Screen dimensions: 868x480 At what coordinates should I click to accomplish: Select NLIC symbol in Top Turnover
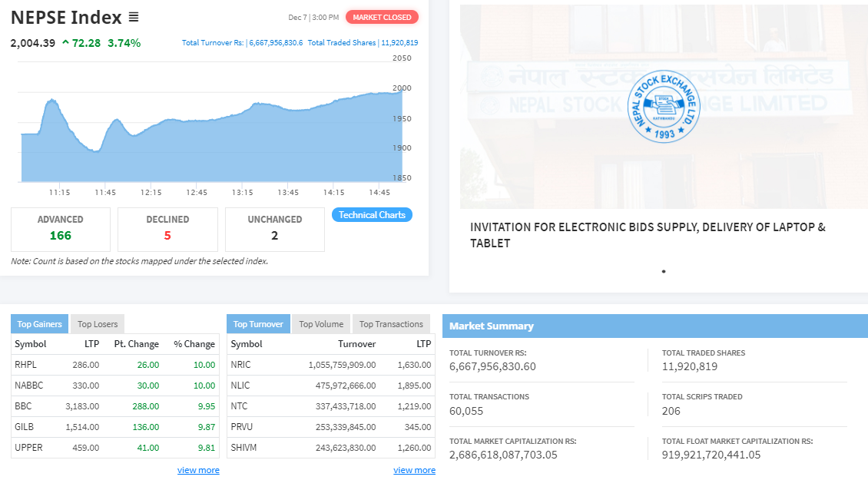click(x=240, y=386)
